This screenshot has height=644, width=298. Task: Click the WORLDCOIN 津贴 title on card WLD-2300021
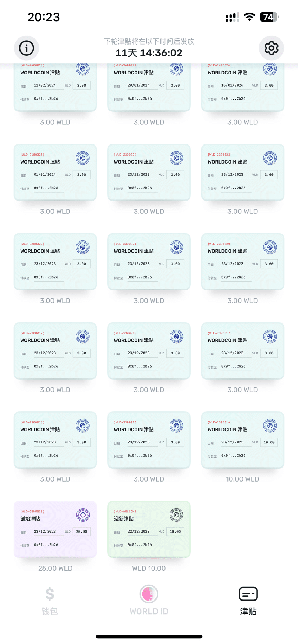[134, 251]
